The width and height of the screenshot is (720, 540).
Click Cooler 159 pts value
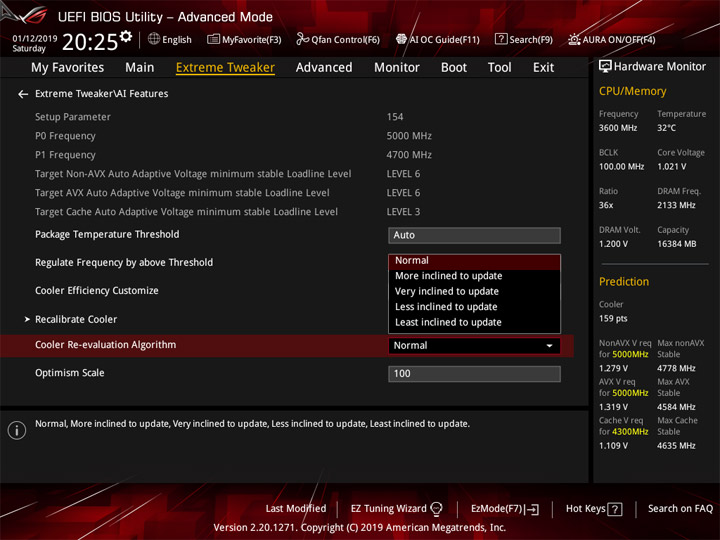point(613,319)
